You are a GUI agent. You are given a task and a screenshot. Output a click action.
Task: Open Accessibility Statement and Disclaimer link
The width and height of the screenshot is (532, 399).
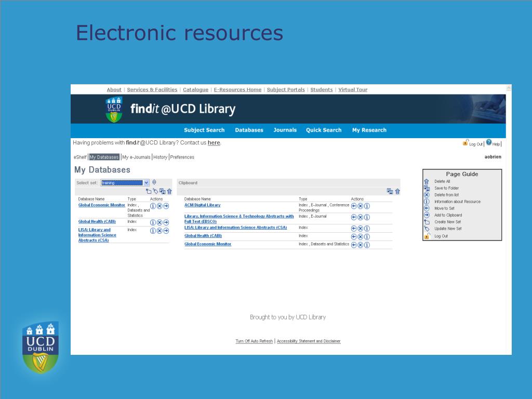pyautogui.click(x=309, y=341)
